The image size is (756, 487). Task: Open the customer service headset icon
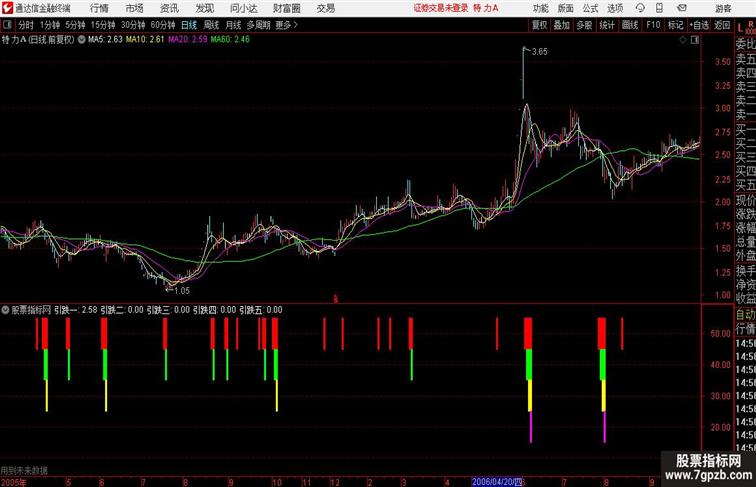pos(640,8)
